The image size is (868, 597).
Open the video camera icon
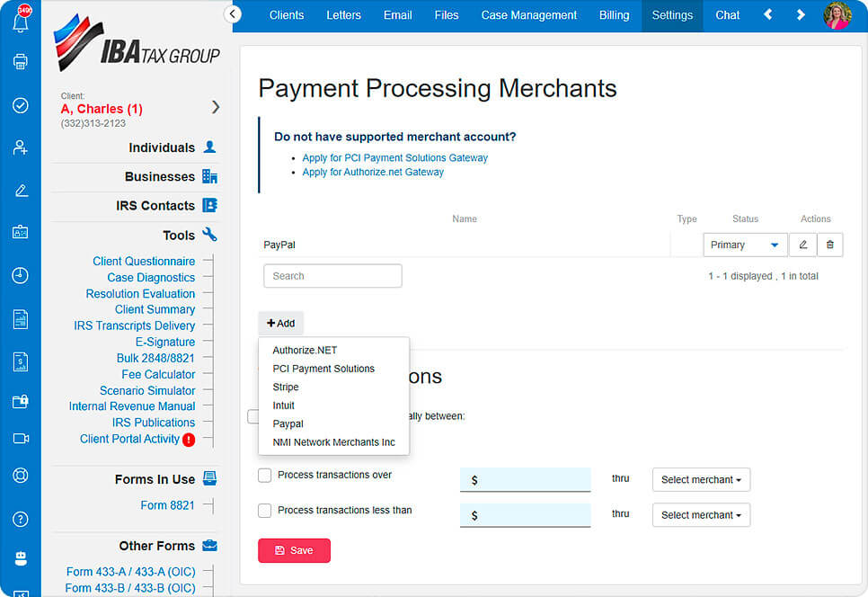tap(21, 439)
